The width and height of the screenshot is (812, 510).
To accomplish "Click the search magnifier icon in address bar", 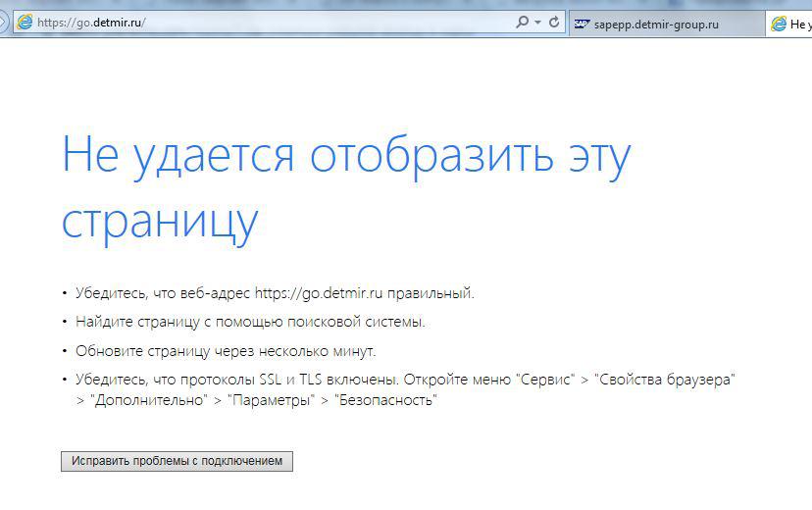I will tap(523, 23).
